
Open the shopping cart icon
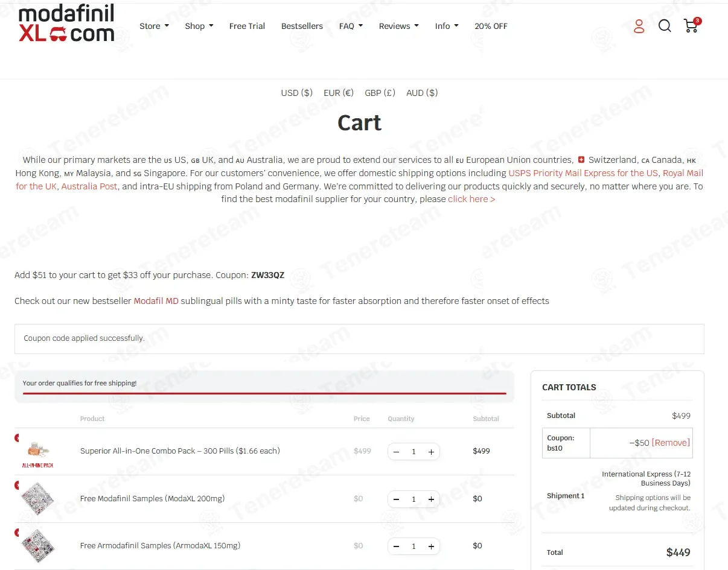692,25
